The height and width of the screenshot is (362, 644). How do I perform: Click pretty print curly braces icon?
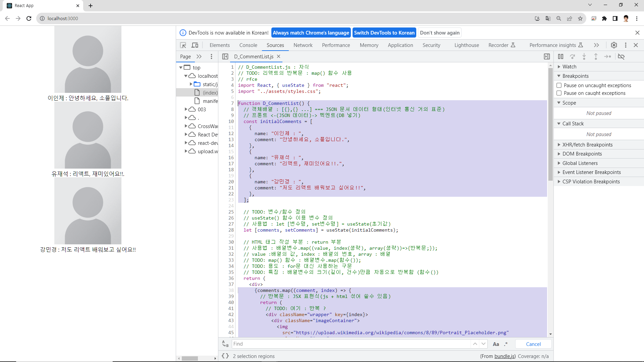point(225,356)
